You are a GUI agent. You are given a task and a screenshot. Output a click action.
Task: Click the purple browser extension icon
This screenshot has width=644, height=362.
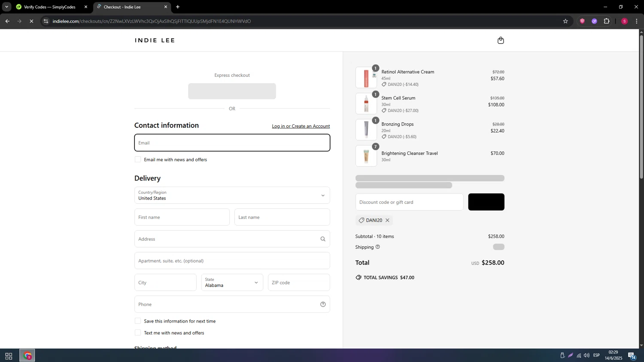pyautogui.click(x=594, y=21)
